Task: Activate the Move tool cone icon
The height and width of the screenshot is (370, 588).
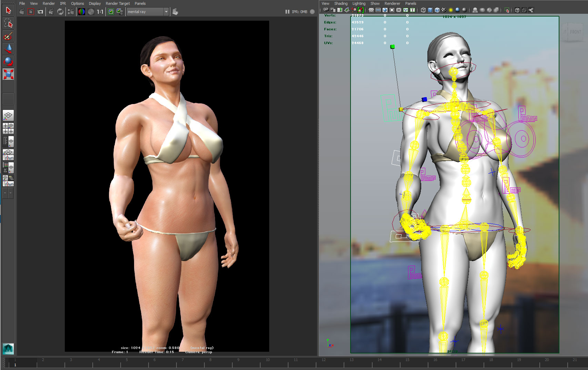Action: pos(8,49)
